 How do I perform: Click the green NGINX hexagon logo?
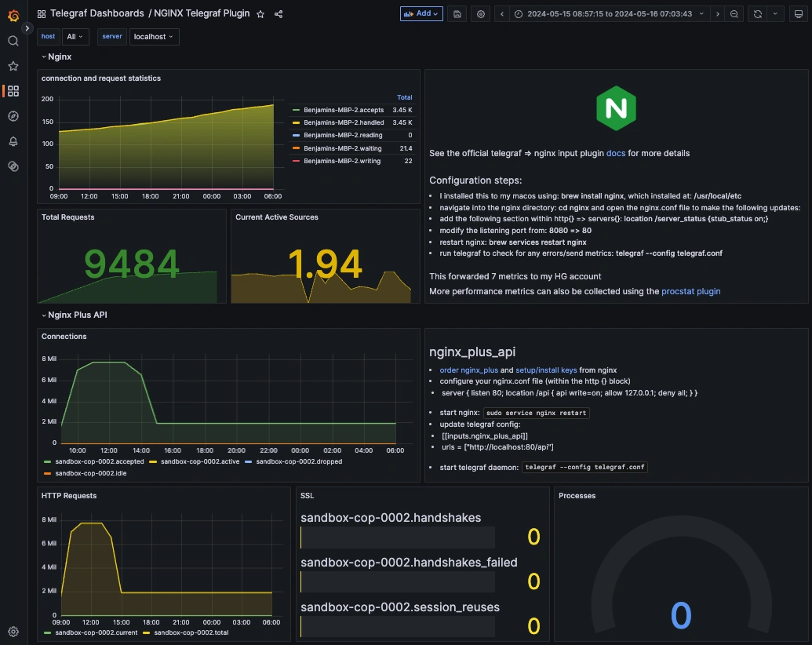click(x=616, y=108)
